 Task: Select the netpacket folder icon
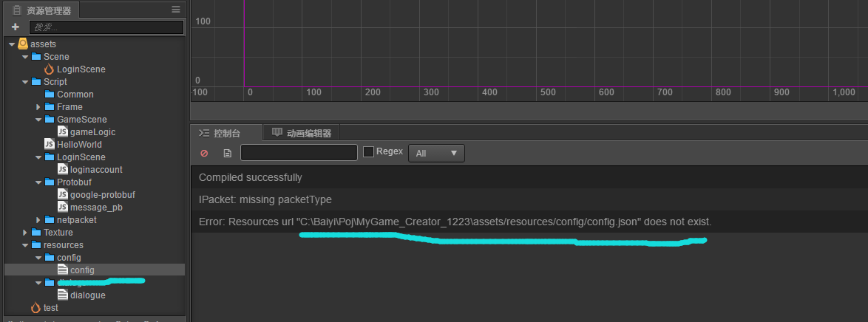[50, 219]
